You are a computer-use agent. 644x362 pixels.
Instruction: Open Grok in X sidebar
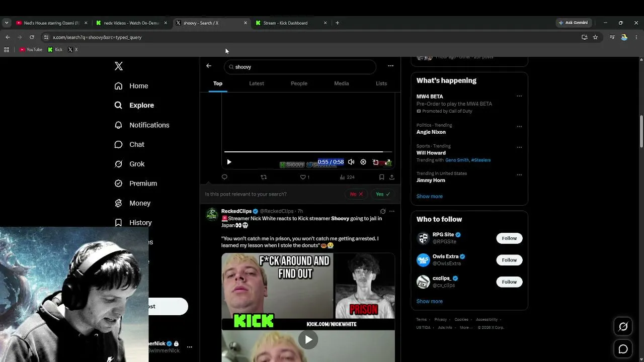tap(129, 164)
